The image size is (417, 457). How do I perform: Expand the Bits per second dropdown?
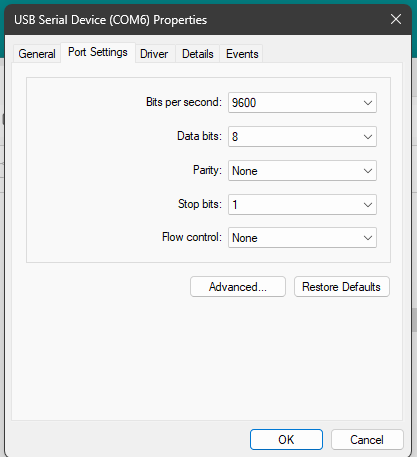coord(302,103)
